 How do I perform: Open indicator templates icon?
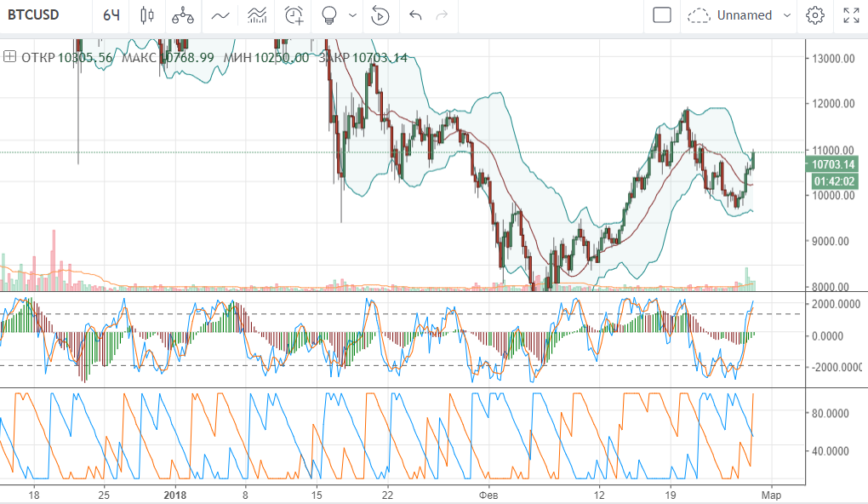[x=257, y=15]
